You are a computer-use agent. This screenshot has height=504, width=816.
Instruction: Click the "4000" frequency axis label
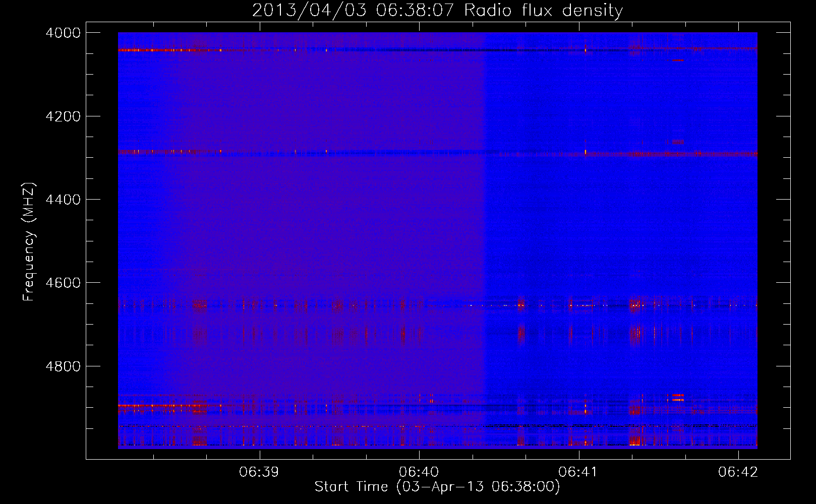coord(63,33)
